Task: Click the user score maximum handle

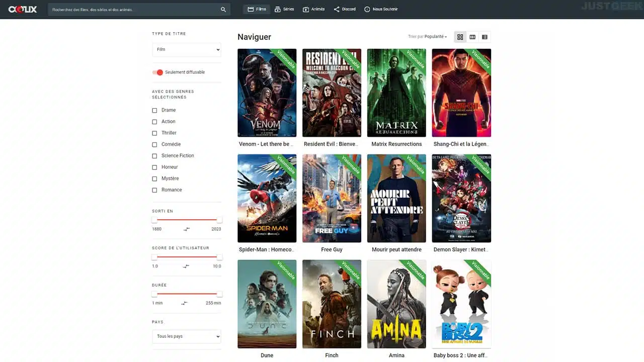Action: click(x=219, y=257)
